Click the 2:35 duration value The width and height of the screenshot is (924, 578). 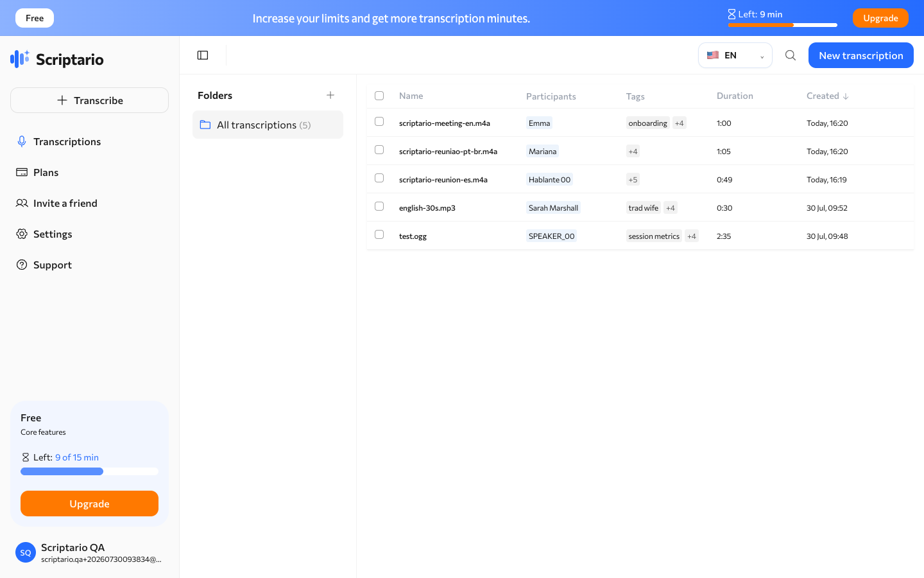724,236
